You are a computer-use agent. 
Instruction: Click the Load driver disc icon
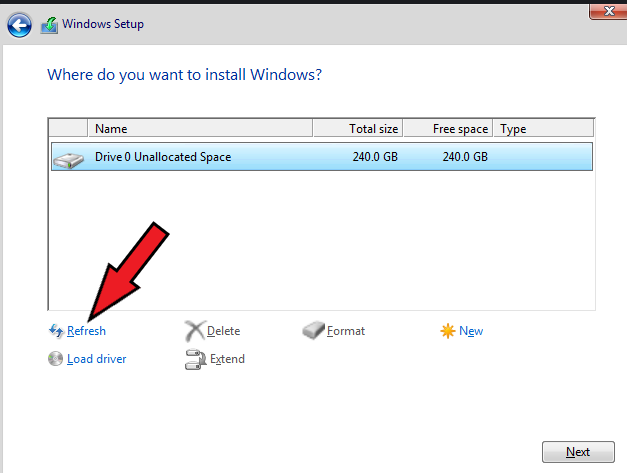pyautogui.click(x=55, y=359)
